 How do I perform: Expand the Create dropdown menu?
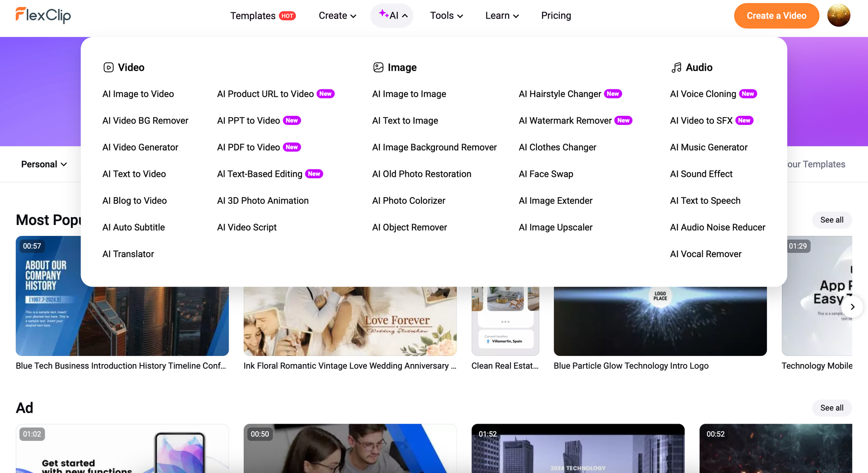[x=337, y=16]
